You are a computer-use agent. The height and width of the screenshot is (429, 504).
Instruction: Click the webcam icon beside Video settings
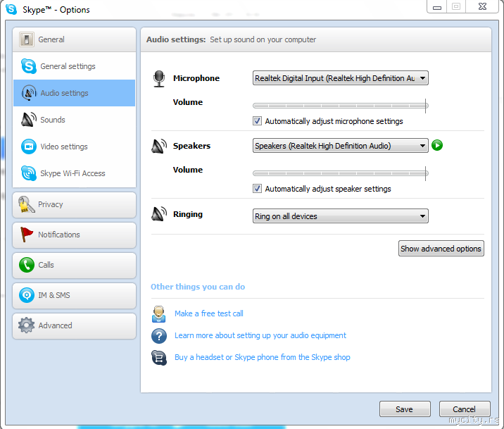coord(29,147)
